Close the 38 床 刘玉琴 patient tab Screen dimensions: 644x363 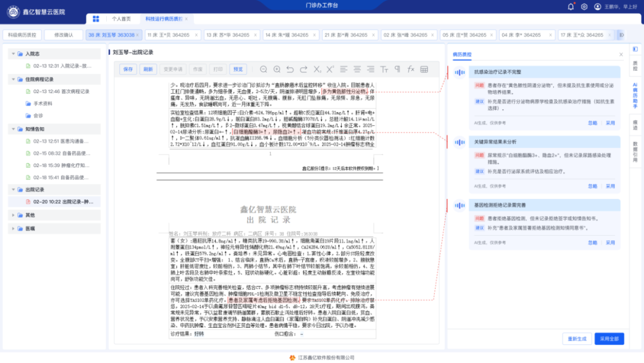[x=138, y=35]
